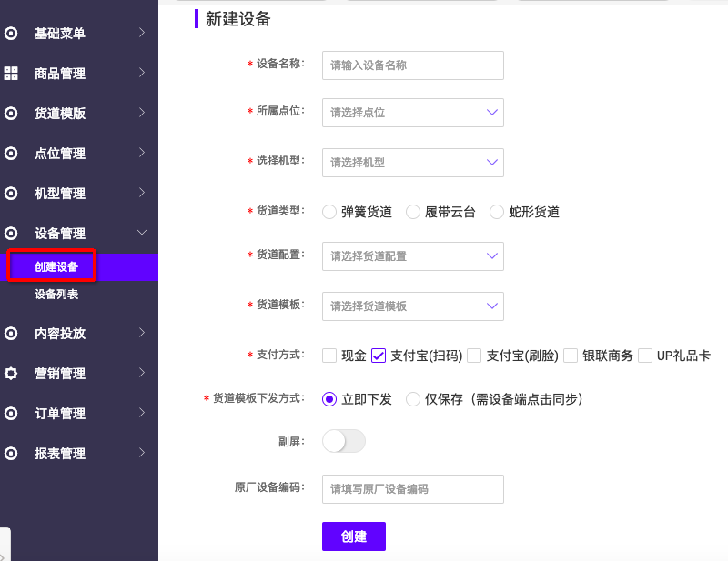Click the circle icon beside 订单管理
The width and height of the screenshot is (728, 561).
[11, 413]
